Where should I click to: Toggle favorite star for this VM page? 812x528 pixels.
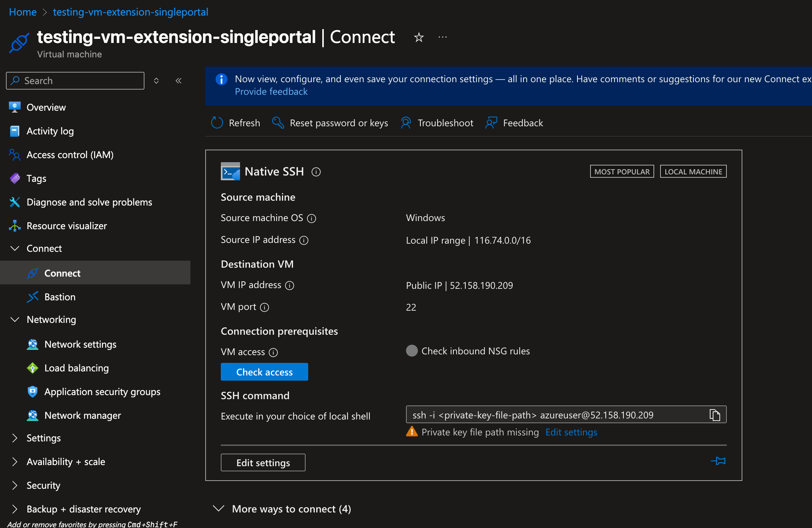click(419, 37)
